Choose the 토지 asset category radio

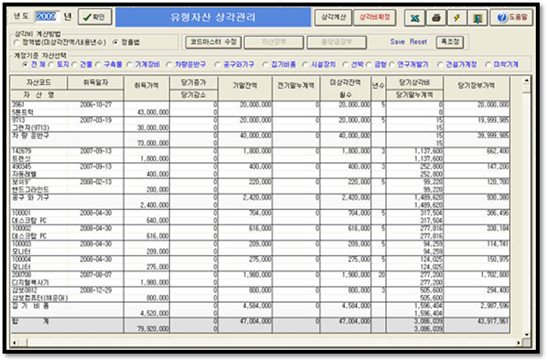tap(52, 65)
